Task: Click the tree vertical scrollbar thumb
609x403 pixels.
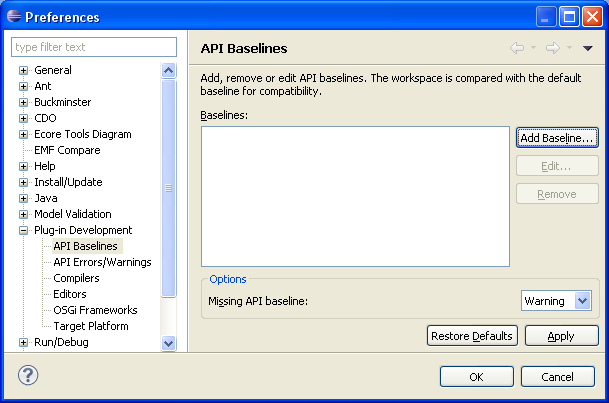Action: 168,188
